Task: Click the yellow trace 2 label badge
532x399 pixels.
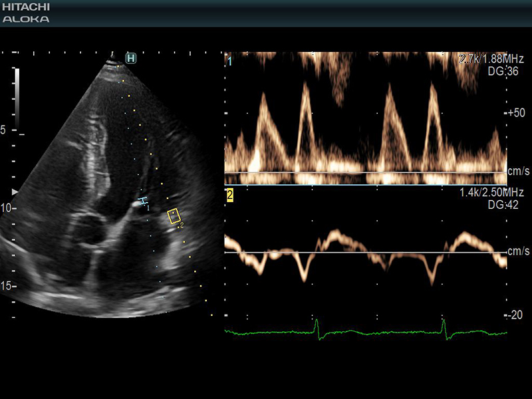Action: [230, 195]
